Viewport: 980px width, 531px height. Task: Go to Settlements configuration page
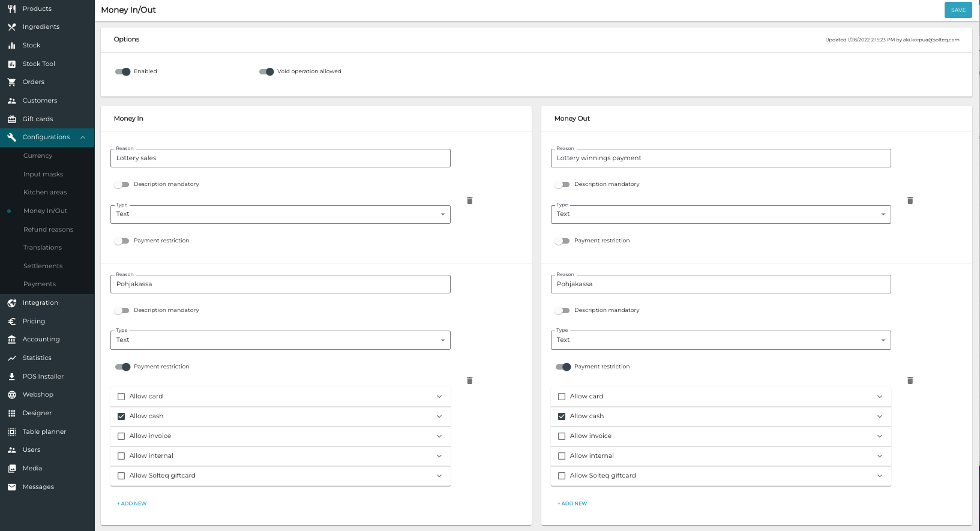point(43,266)
